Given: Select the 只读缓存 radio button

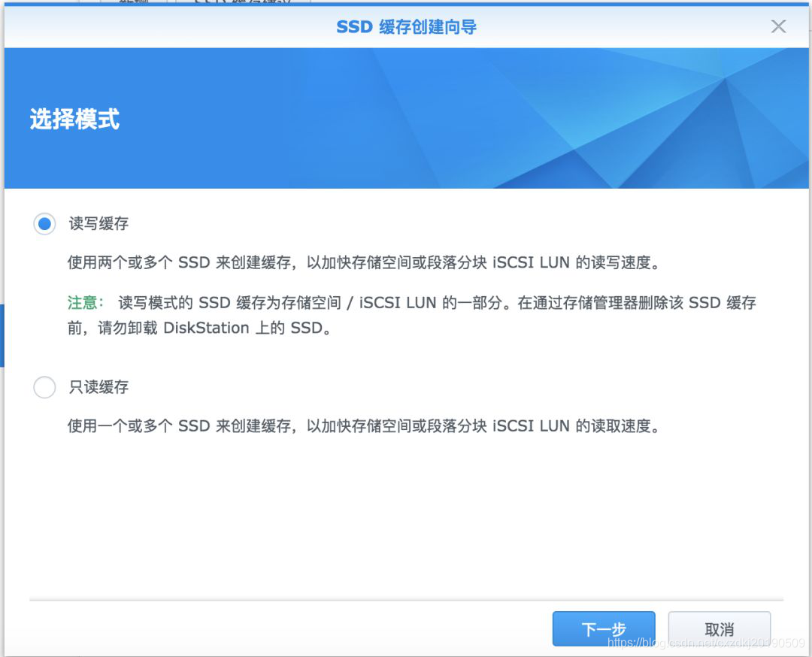Looking at the screenshot, I should 44,387.
